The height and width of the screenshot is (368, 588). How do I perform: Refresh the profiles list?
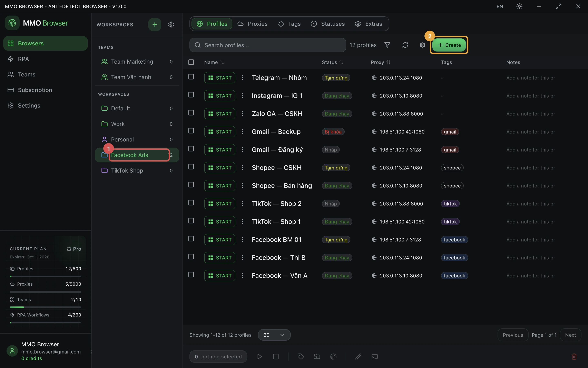pyautogui.click(x=405, y=45)
